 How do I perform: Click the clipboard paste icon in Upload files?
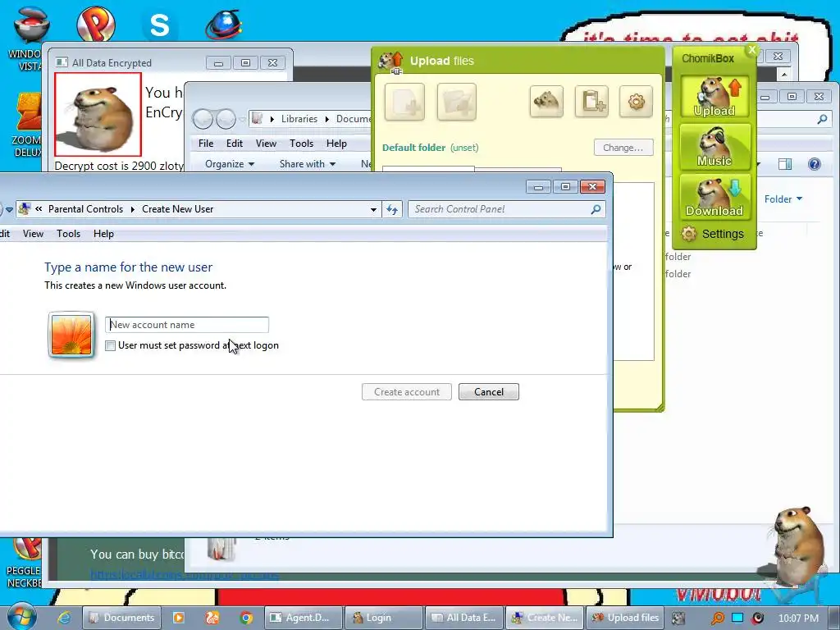coord(591,101)
